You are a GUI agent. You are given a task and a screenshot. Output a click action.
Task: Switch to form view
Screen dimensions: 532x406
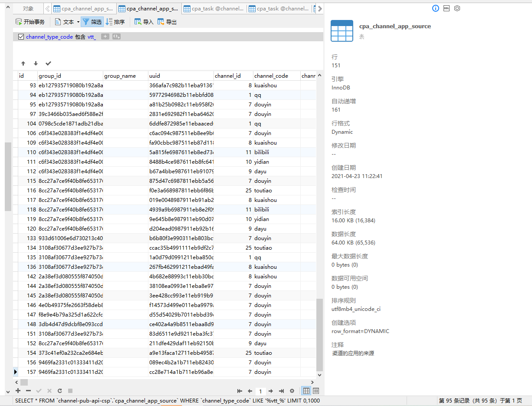(x=316, y=391)
